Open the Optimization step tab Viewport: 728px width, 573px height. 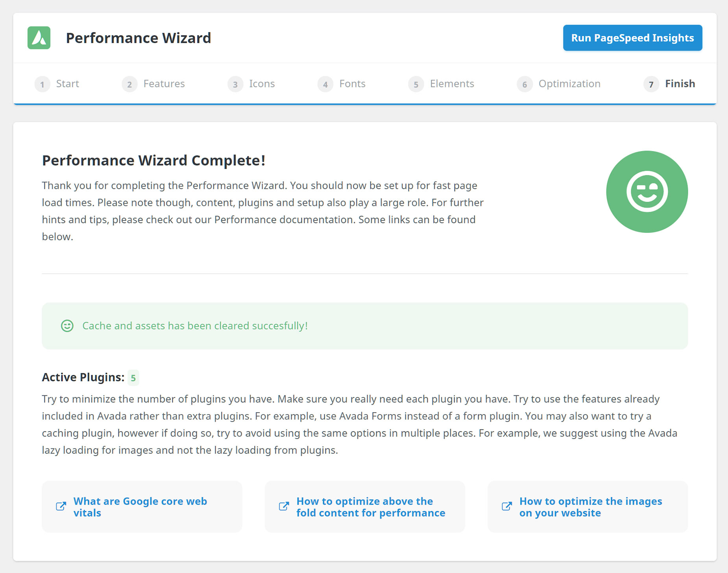[559, 84]
